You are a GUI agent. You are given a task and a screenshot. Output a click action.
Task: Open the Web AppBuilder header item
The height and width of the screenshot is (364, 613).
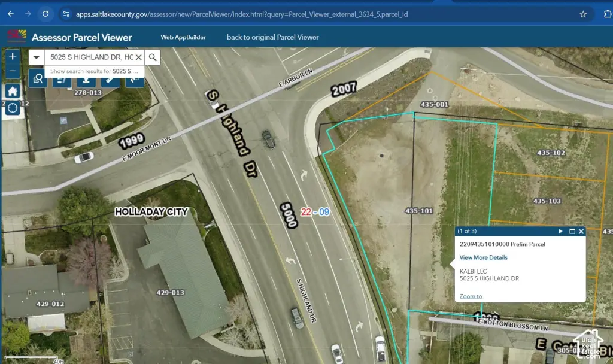183,37
